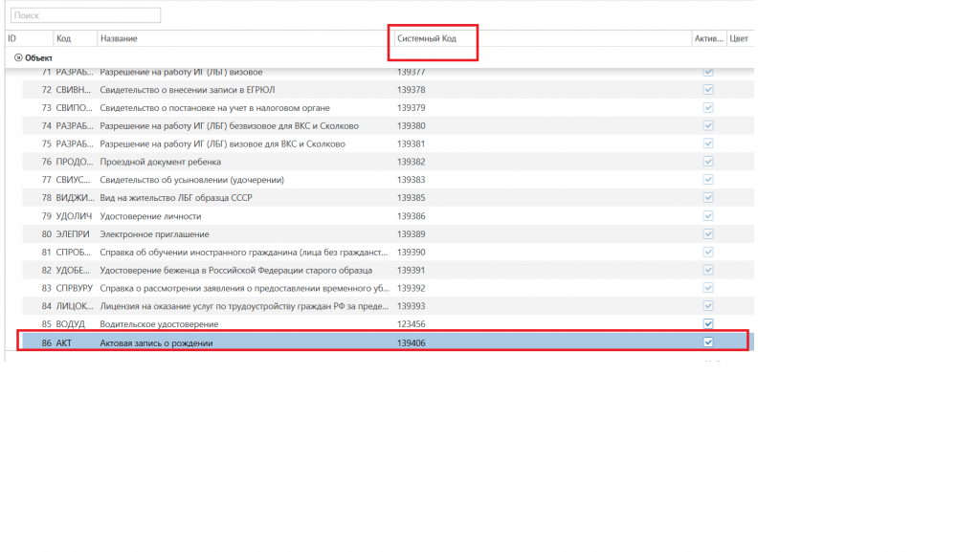Click the Поиск search field

pos(85,15)
